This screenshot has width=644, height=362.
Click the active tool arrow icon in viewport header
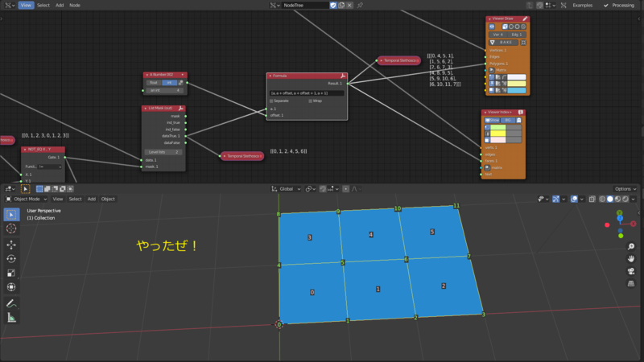click(26, 189)
